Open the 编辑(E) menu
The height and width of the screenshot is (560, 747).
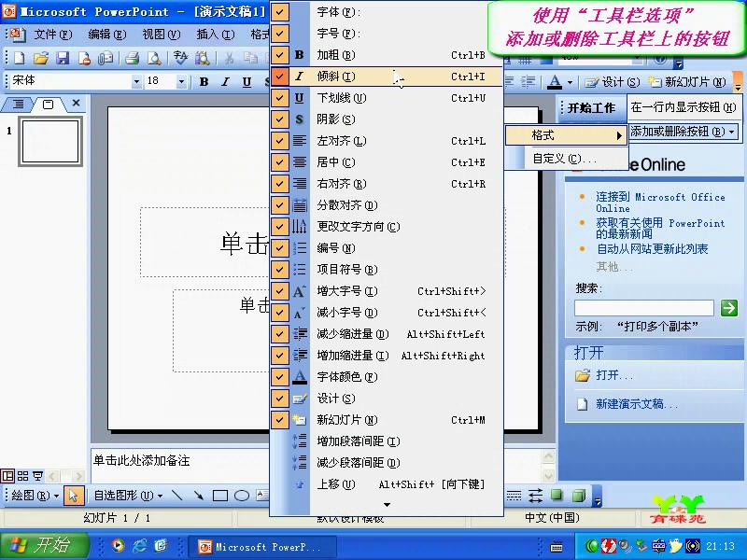107,34
